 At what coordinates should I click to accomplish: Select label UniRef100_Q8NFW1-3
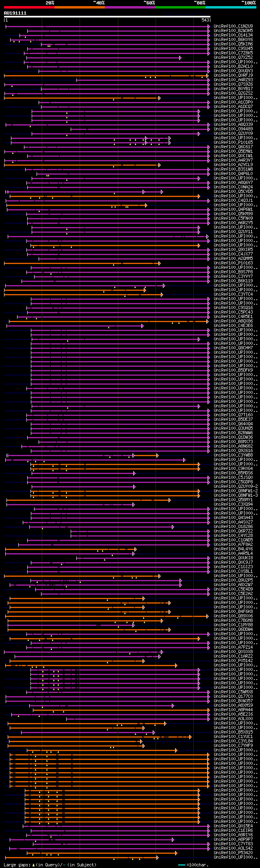[x=236, y=495]
